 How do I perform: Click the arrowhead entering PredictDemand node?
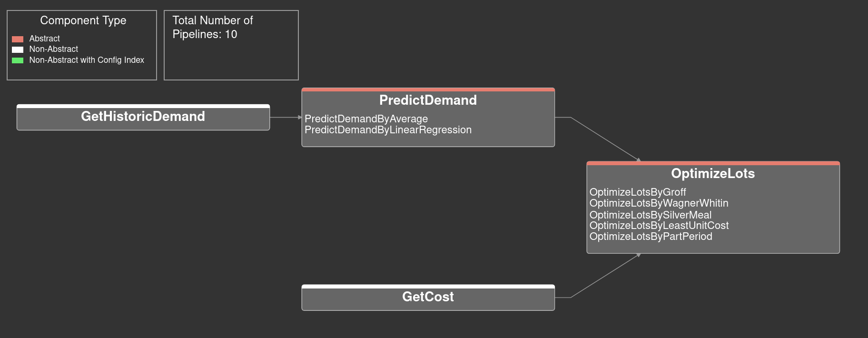pyautogui.click(x=300, y=117)
